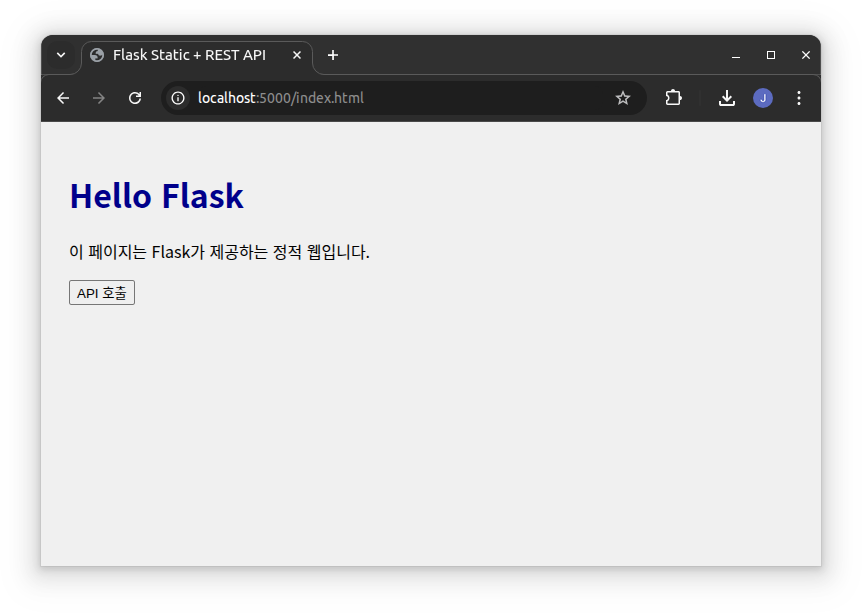Click the forward navigation arrow
862x613 pixels.
coord(99,98)
